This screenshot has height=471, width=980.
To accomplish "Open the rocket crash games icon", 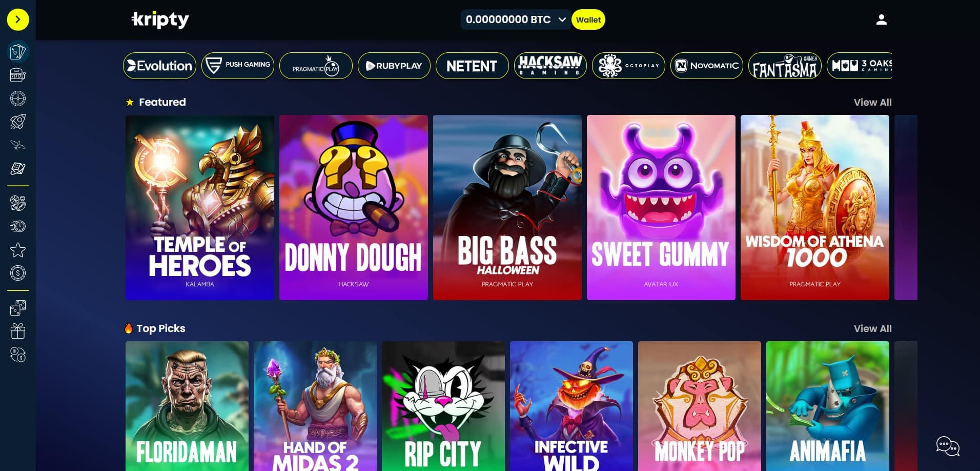I will [18, 122].
